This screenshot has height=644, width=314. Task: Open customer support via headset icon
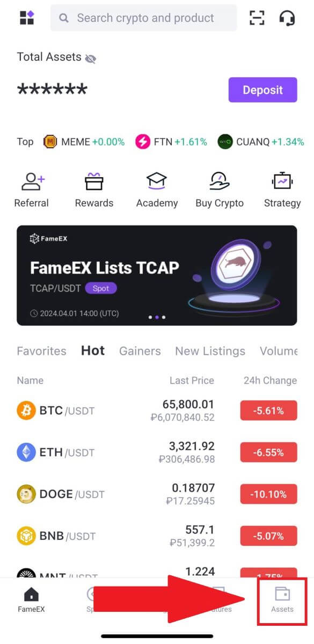(288, 18)
